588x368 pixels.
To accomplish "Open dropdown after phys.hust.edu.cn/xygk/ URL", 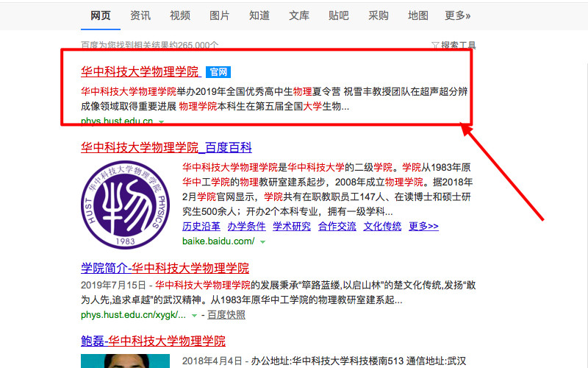I will point(195,315).
